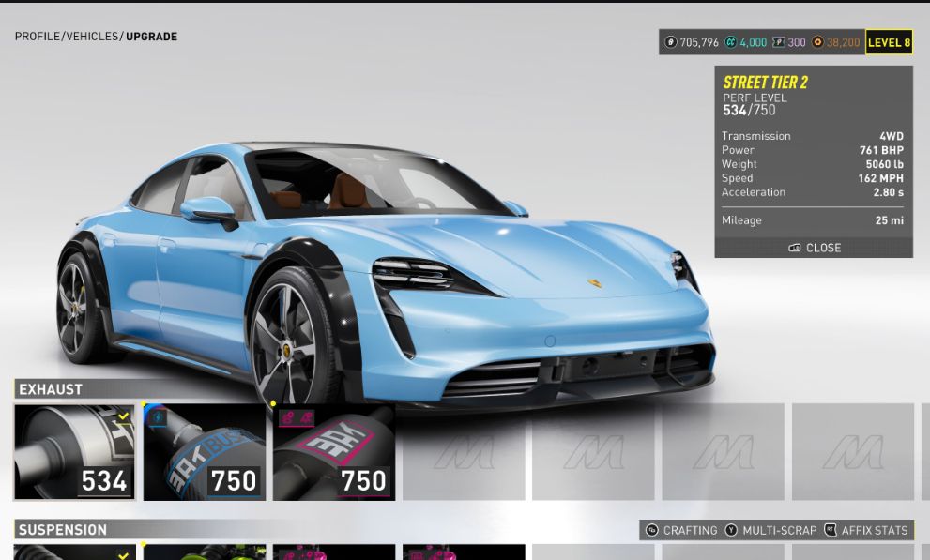Screen dimensions: 930x560
Task: Click the PERF LEVEL label
Action: pos(755,98)
